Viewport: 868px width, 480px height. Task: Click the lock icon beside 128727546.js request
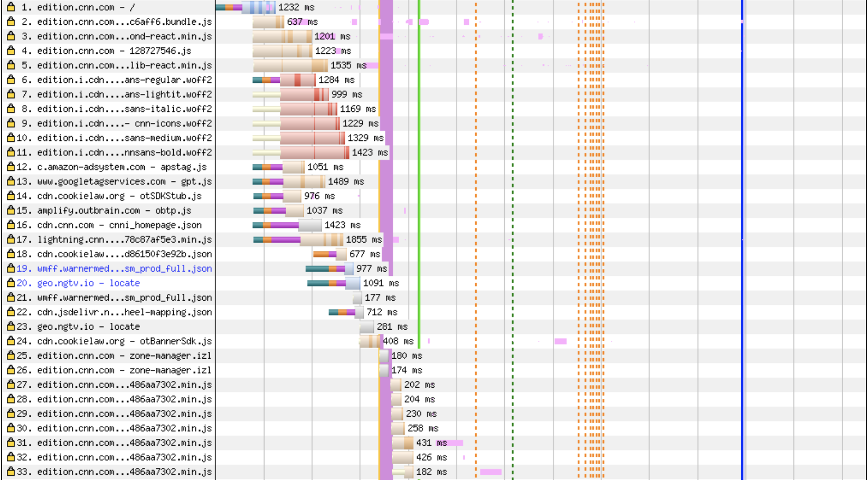click(11, 51)
